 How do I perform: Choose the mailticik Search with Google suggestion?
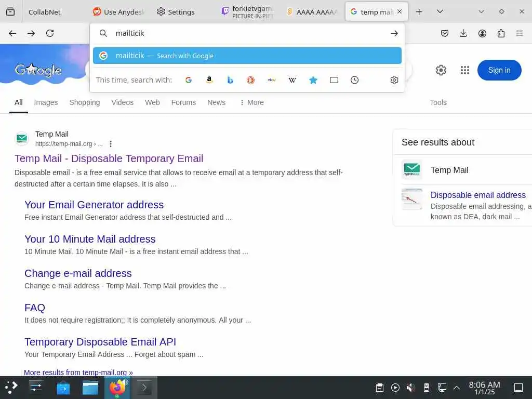pyautogui.click(x=247, y=56)
